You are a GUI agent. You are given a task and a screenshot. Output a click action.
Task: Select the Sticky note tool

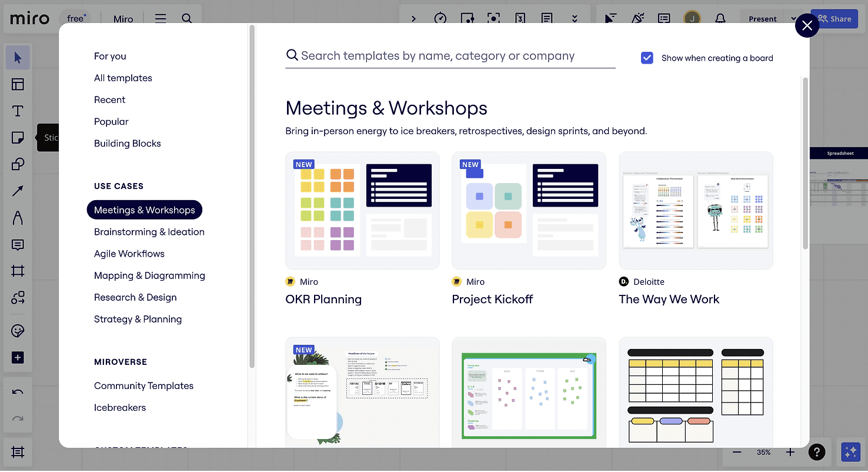point(18,138)
